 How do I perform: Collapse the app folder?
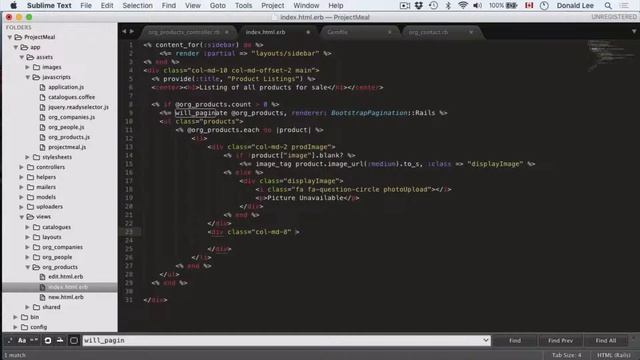pos(16,47)
